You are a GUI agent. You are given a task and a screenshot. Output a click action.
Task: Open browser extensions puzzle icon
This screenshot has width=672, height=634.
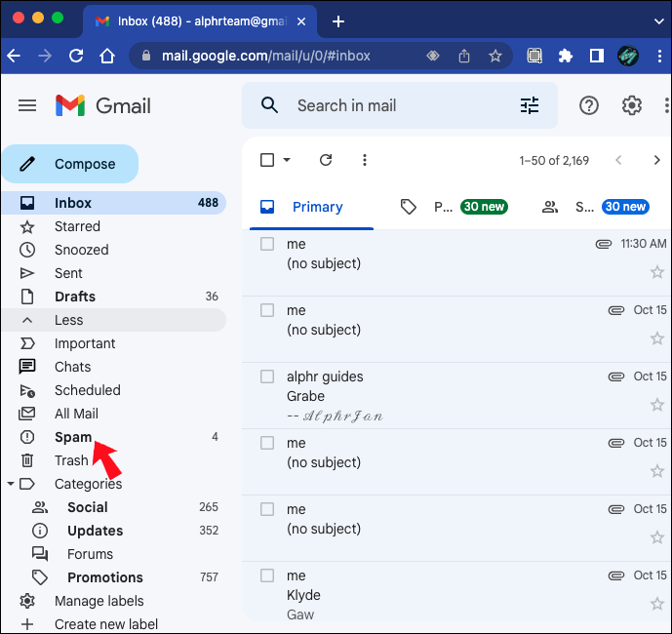566,56
